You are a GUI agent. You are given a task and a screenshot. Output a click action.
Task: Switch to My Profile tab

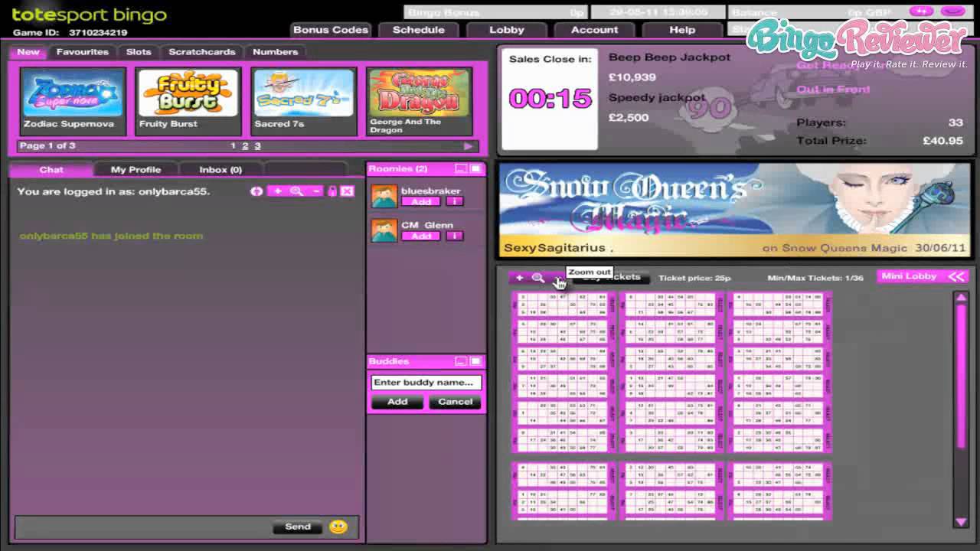[136, 170]
